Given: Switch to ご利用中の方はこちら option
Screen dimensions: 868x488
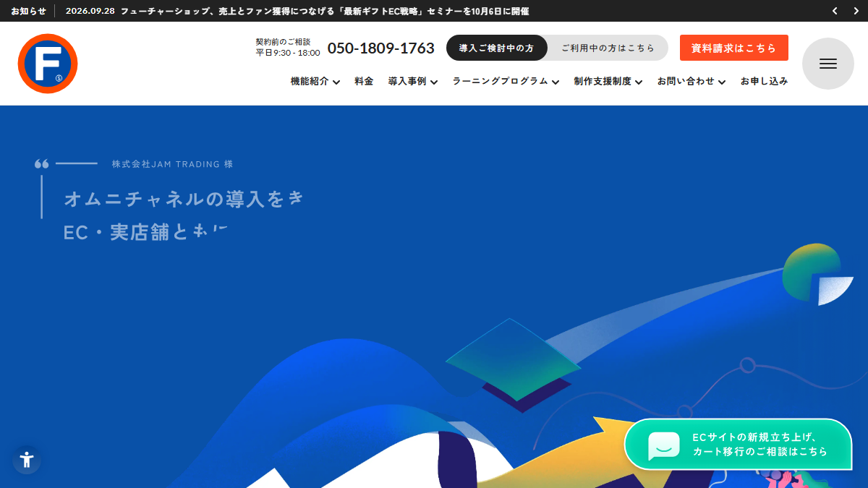Looking at the screenshot, I should coord(608,48).
